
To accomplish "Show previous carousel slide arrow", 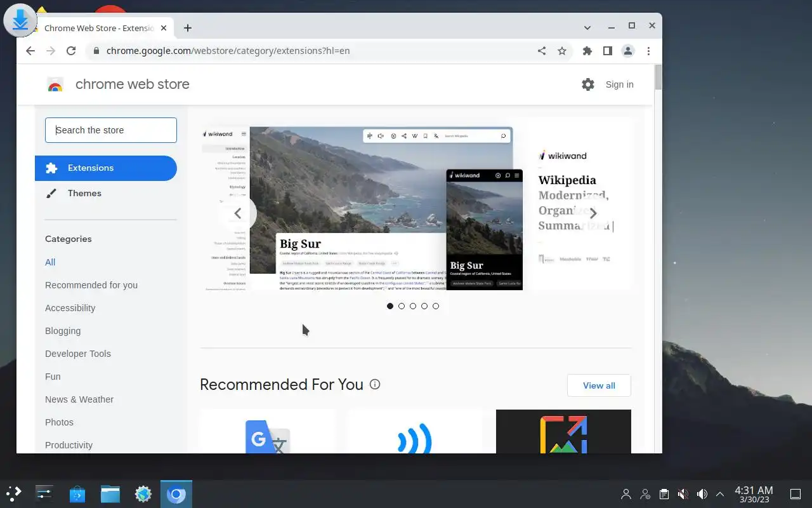I will pyautogui.click(x=238, y=213).
